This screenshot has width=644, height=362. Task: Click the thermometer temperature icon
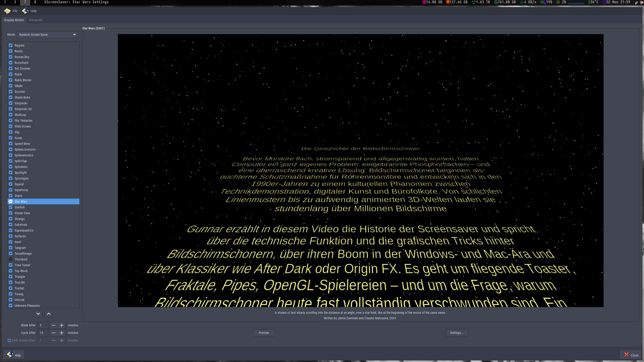click(589, 2)
